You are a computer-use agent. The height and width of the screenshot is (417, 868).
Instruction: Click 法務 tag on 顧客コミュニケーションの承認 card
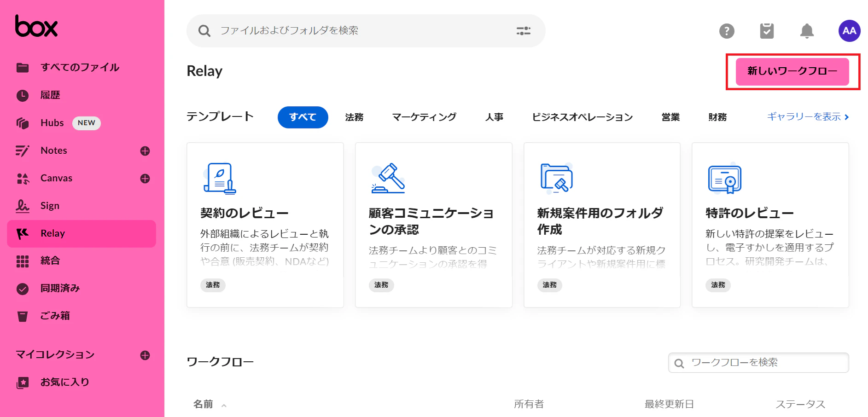(381, 285)
